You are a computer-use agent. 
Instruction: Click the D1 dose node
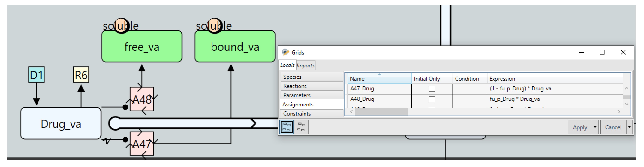[x=37, y=75]
